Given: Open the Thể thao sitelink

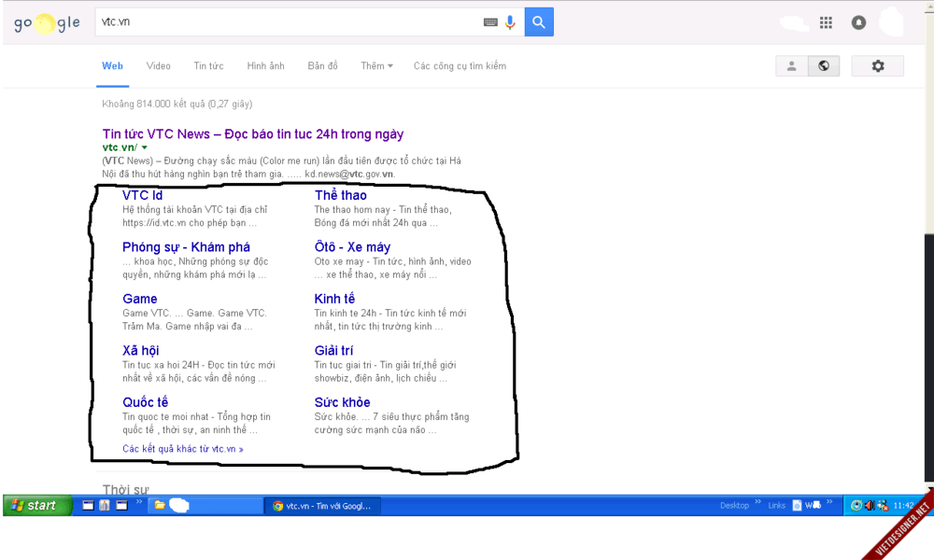Looking at the screenshot, I should 341,195.
